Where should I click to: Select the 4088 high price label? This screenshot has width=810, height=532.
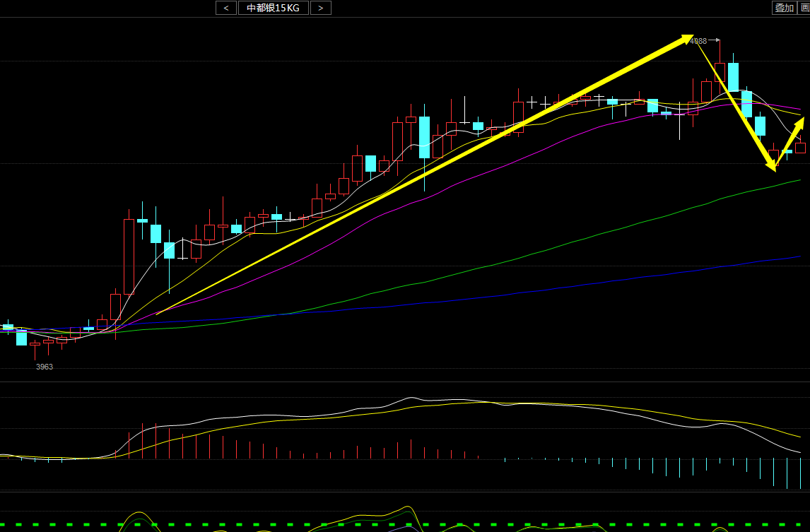pyautogui.click(x=698, y=41)
